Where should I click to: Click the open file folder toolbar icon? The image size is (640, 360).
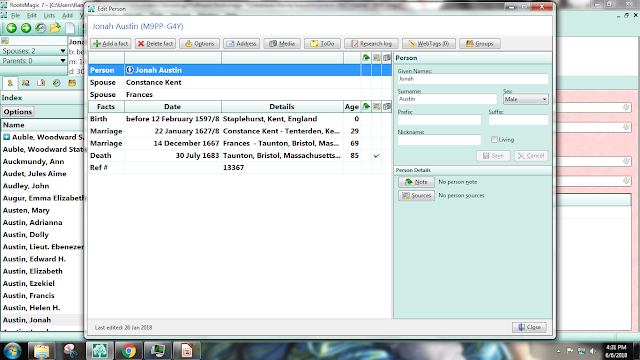pos(55,28)
